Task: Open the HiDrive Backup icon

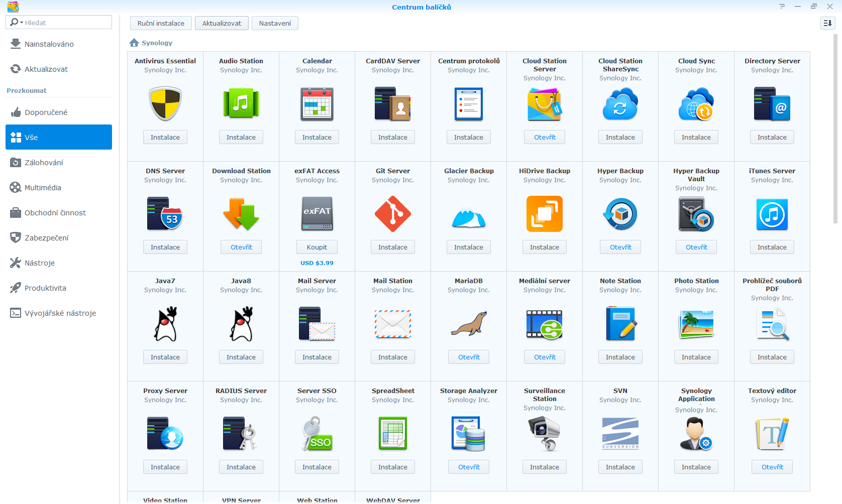Action: click(x=545, y=214)
